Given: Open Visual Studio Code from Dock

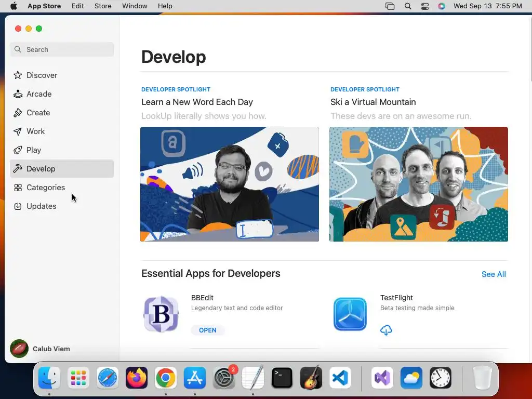Looking at the screenshot, I should pos(340,378).
